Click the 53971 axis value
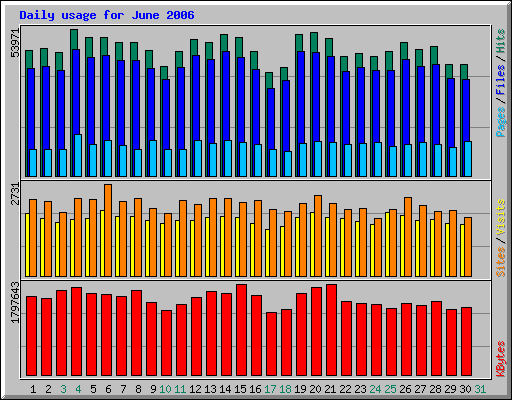 [x=15, y=43]
